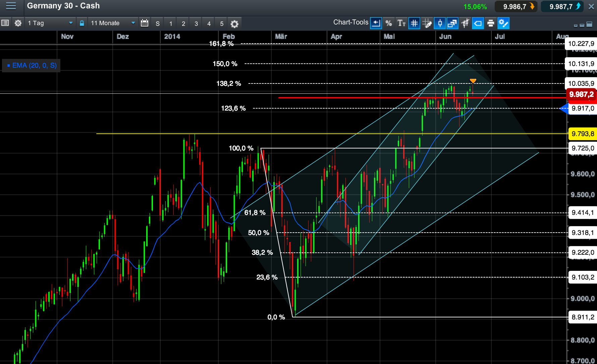Activate the delete-drawing eraser icon
597x364 pixels.
pos(478,23)
